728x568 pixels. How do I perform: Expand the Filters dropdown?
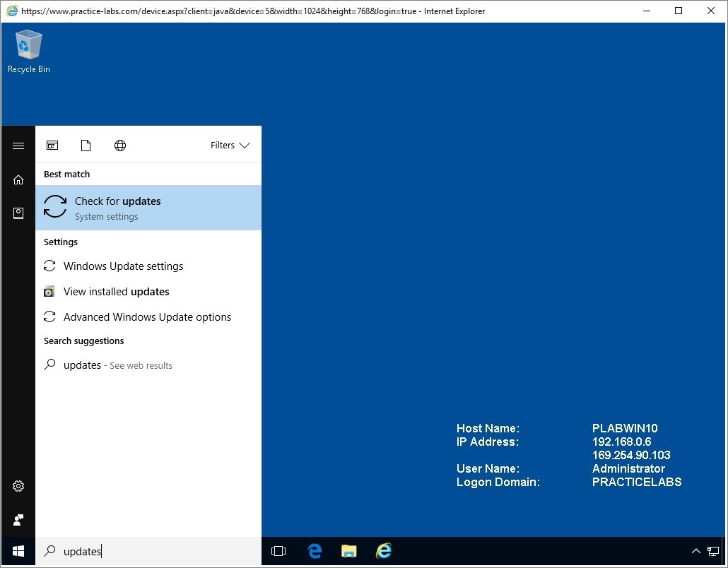pos(230,146)
